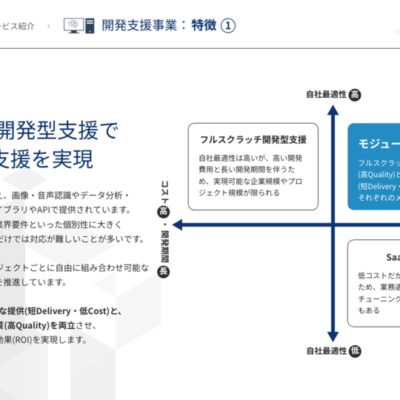Click the breadcrumb chevron separator
Viewport: 400px width, 400px height.
pos(49,26)
